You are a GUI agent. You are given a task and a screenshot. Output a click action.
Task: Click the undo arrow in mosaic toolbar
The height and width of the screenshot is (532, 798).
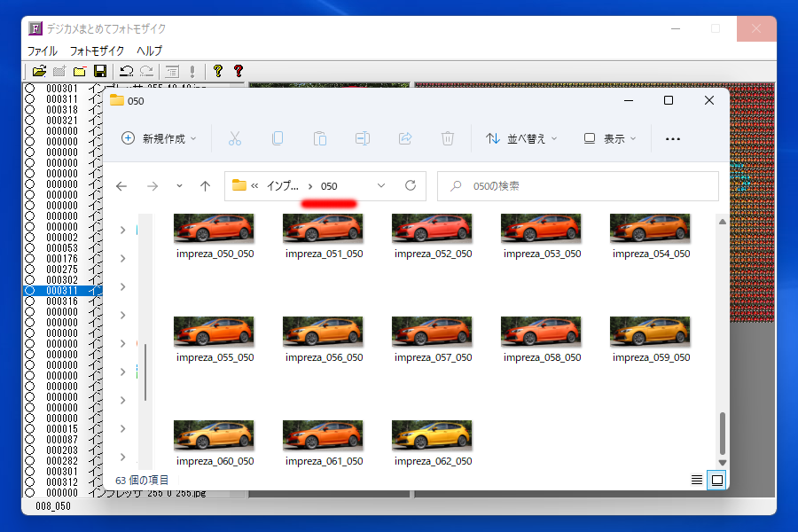126,71
